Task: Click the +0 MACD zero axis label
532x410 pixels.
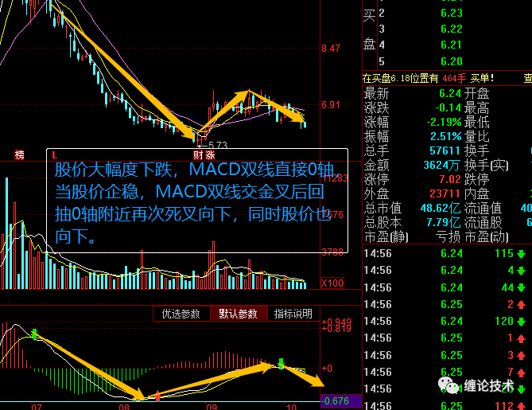Action: click(x=327, y=369)
